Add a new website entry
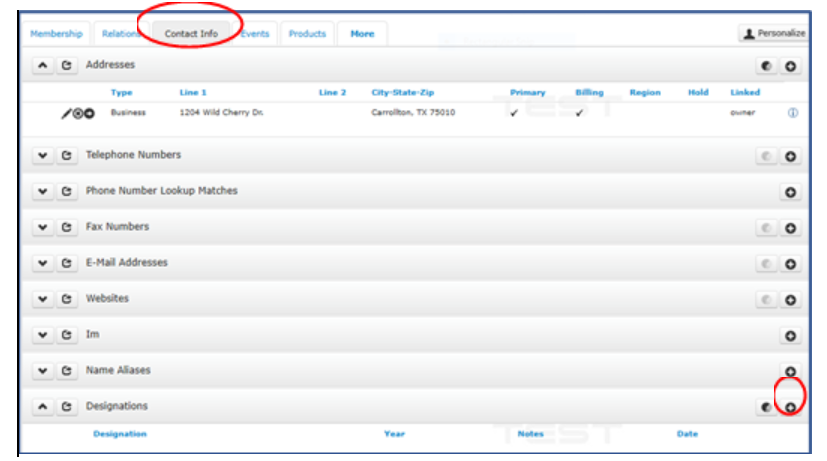The height and width of the screenshot is (461, 827). 790,300
